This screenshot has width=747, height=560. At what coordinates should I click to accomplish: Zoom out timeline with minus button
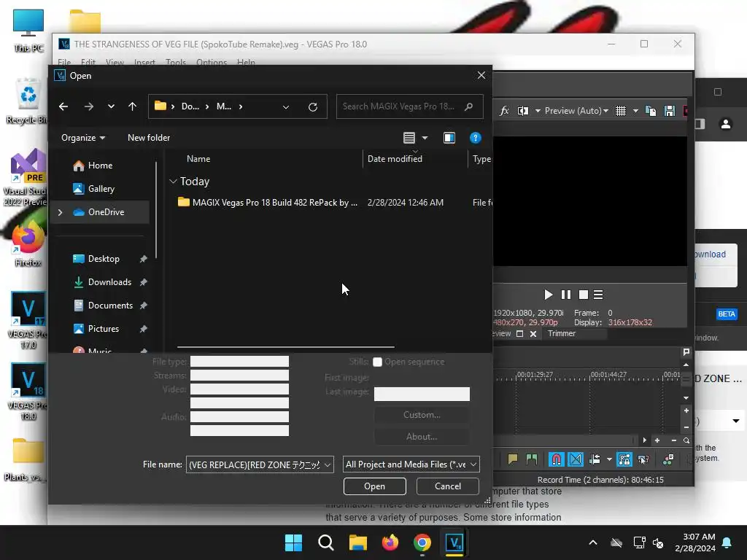point(673,440)
